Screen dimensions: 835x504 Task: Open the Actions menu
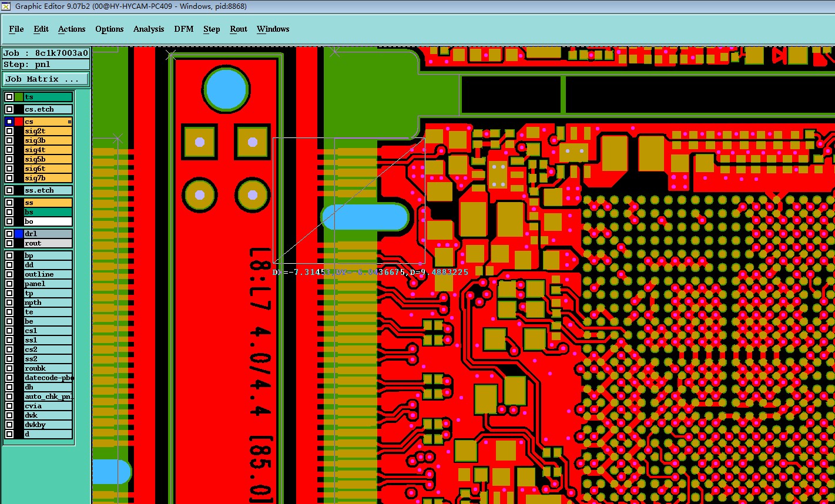click(72, 29)
